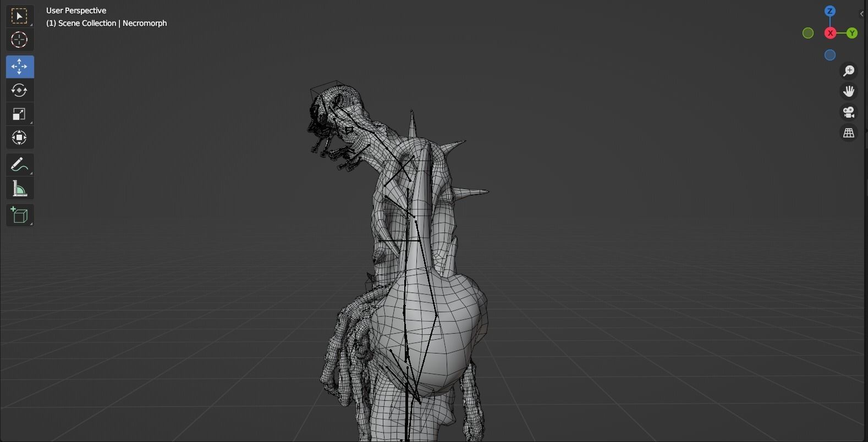The image size is (868, 442).
Task: Pick the Scale tool
Action: [x=19, y=114]
